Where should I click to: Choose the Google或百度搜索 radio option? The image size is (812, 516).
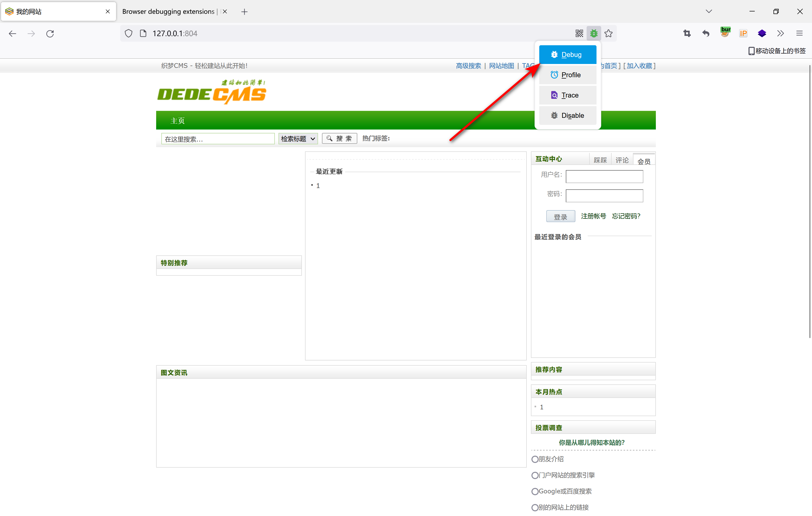point(535,491)
